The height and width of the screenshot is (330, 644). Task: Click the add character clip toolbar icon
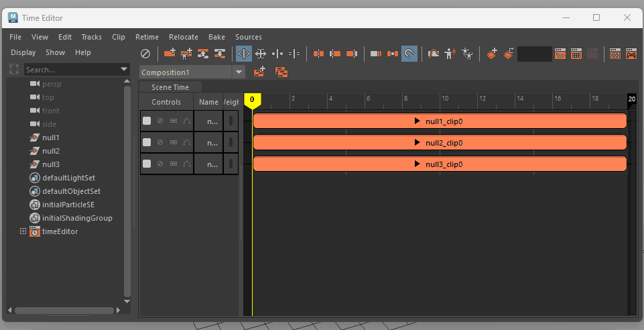coord(186,54)
